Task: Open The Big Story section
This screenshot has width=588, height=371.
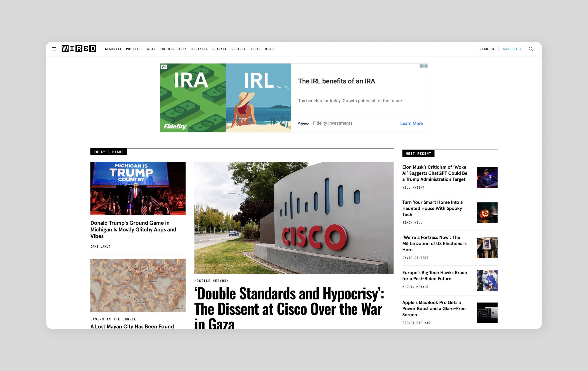Action: point(173,49)
